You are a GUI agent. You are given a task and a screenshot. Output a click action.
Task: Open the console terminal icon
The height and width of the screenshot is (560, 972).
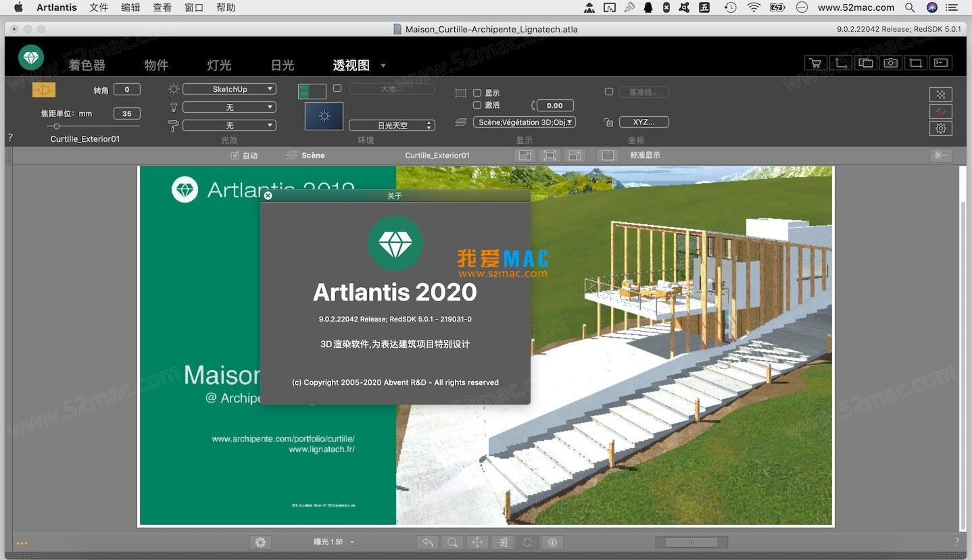pyautogui.click(x=940, y=63)
